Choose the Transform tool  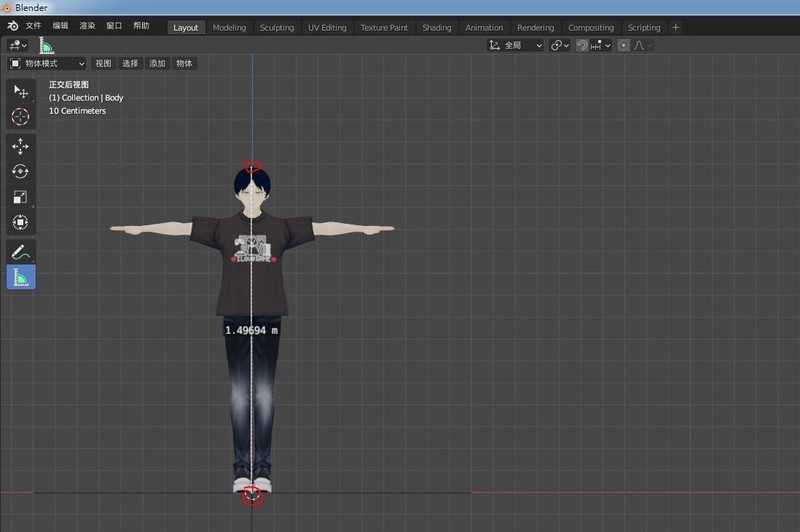(20, 222)
